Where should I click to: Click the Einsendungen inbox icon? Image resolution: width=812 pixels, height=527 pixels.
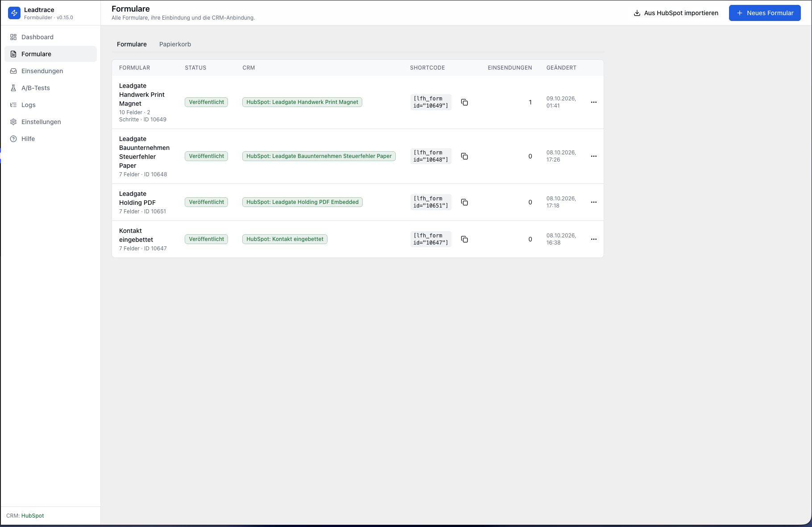(13, 71)
